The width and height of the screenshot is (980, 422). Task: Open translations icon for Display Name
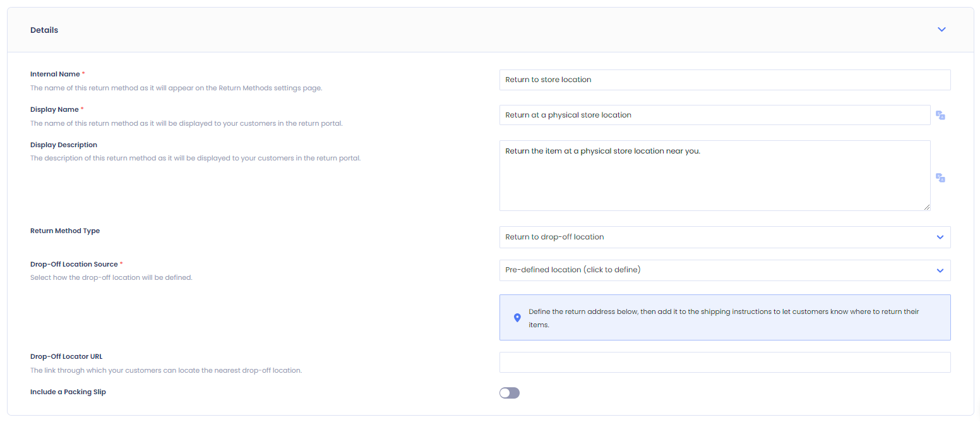tap(940, 115)
